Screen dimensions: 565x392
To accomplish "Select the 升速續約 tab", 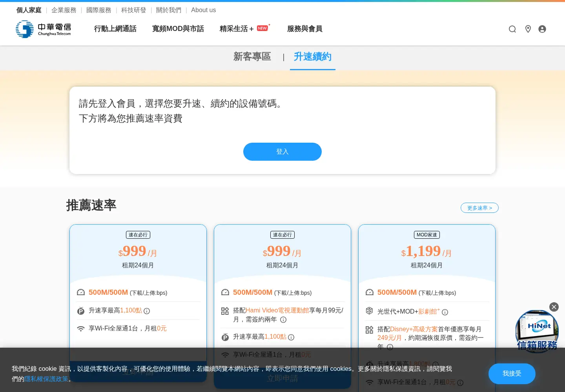I will 313,57.
